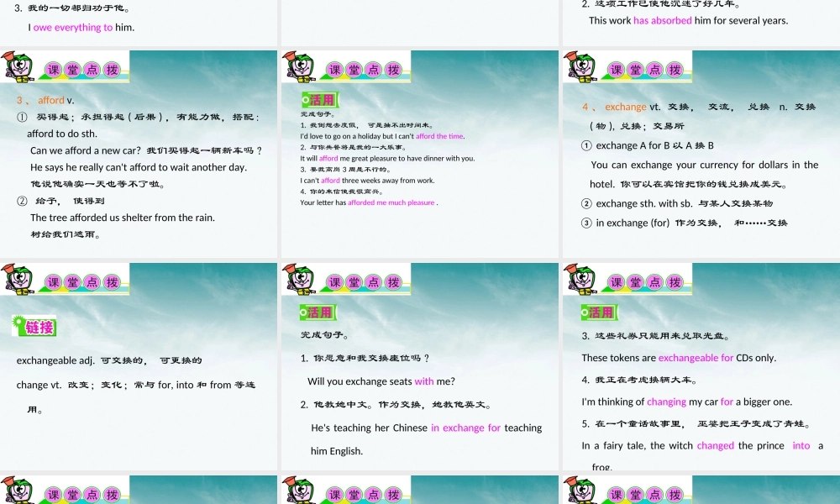Click 'I can't afford three weeks away from work.'
Image resolution: width=840 pixels, height=504 pixels.
click(x=368, y=181)
